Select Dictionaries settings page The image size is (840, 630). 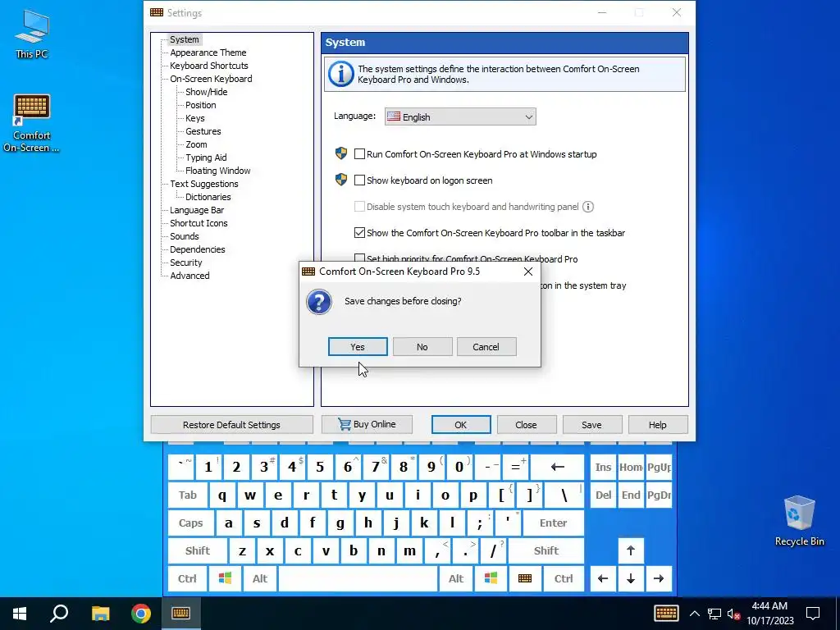(208, 197)
